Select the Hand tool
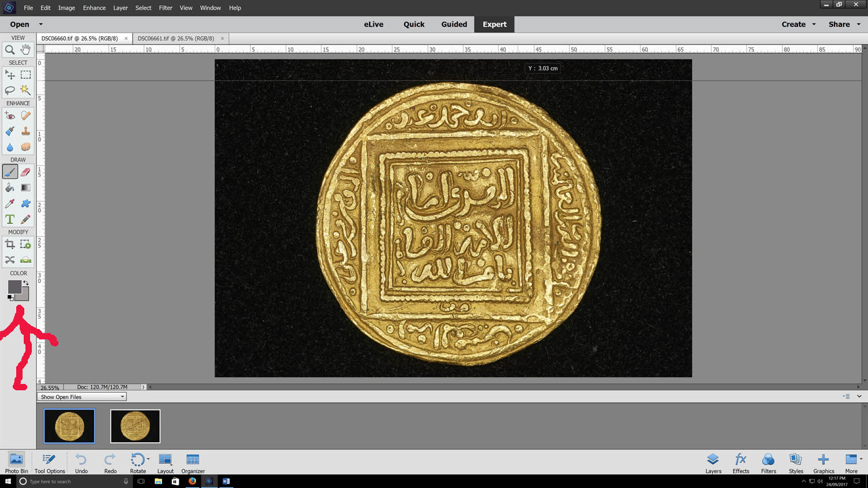This screenshot has width=868, height=488. pos(25,50)
